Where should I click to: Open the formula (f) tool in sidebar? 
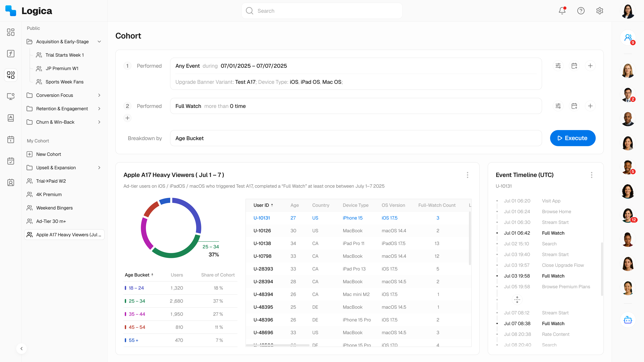(x=11, y=53)
